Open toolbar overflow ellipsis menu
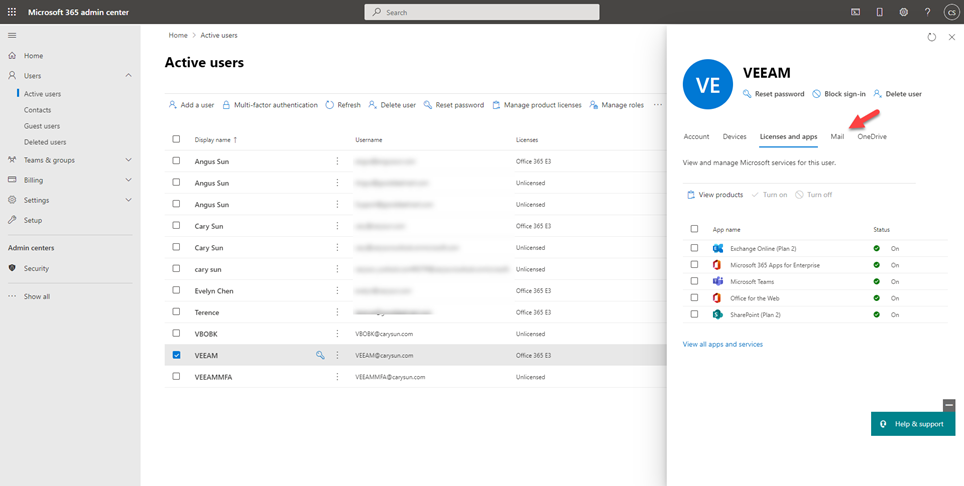The height and width of the screenshot is (486, 964). coord(658,105)
